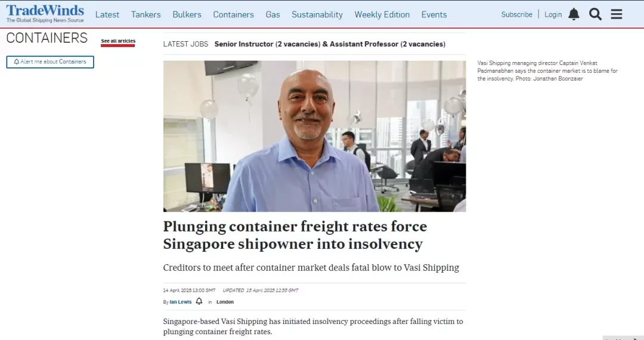The width and height of the screenshot is (644, 340).
Task: Click the article's main photo
Action: [315, 137]
